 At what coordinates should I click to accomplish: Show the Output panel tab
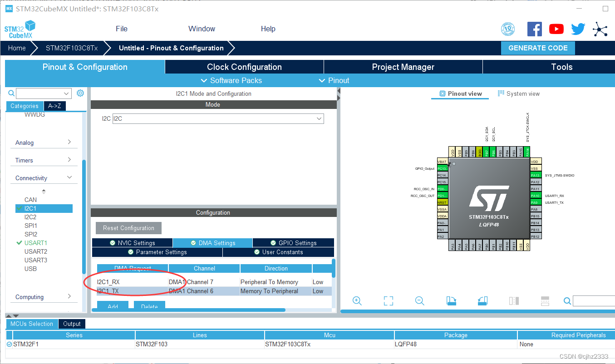tap(72, 324)
